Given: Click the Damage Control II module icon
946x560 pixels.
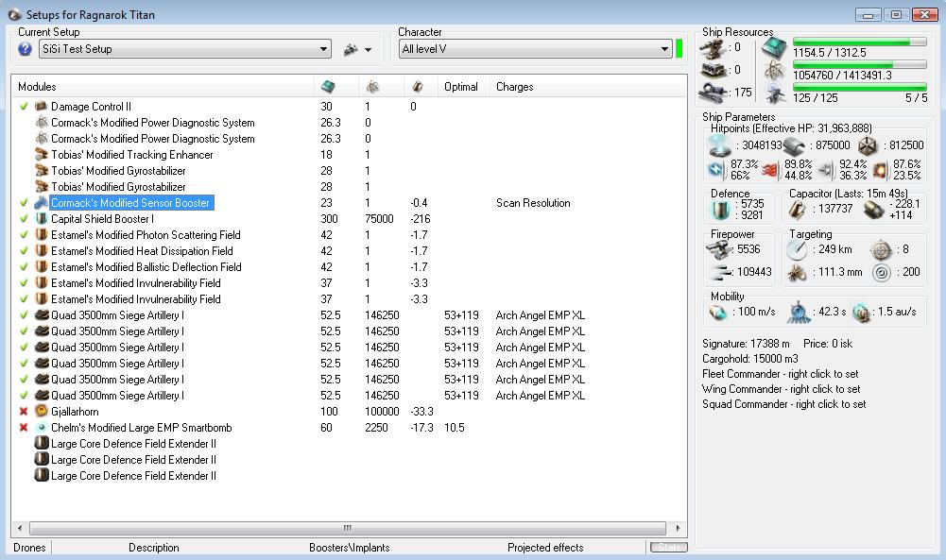Looking at the screenshot, I should coord(41,107).
